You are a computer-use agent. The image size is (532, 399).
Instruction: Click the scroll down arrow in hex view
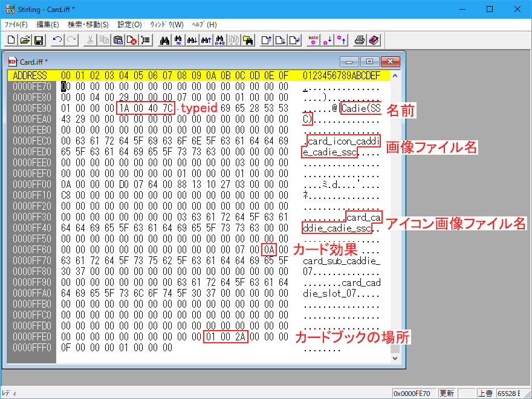pos(395,358)
